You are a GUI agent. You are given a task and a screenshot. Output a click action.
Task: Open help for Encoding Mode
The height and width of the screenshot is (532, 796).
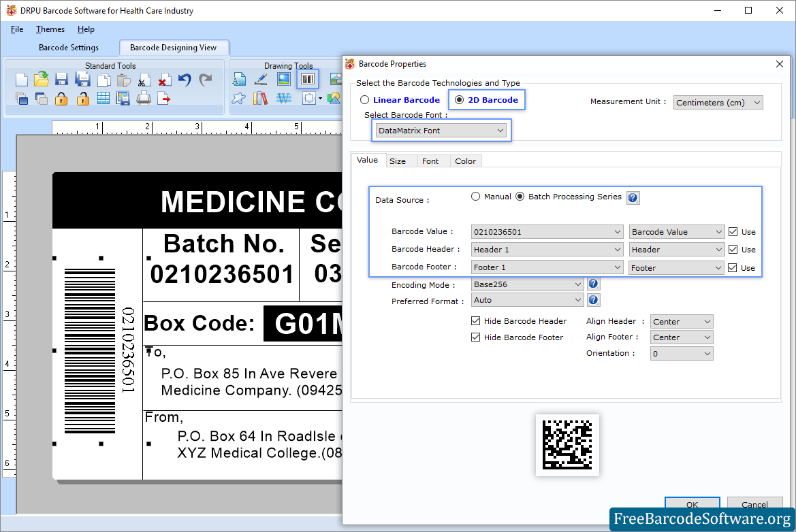click(x=594, y=284)
